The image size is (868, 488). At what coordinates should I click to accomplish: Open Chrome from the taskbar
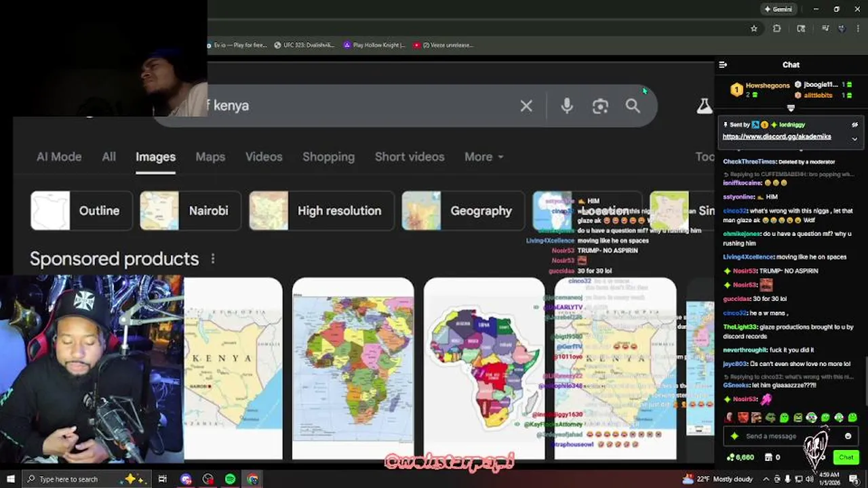(x=252, y=479)
